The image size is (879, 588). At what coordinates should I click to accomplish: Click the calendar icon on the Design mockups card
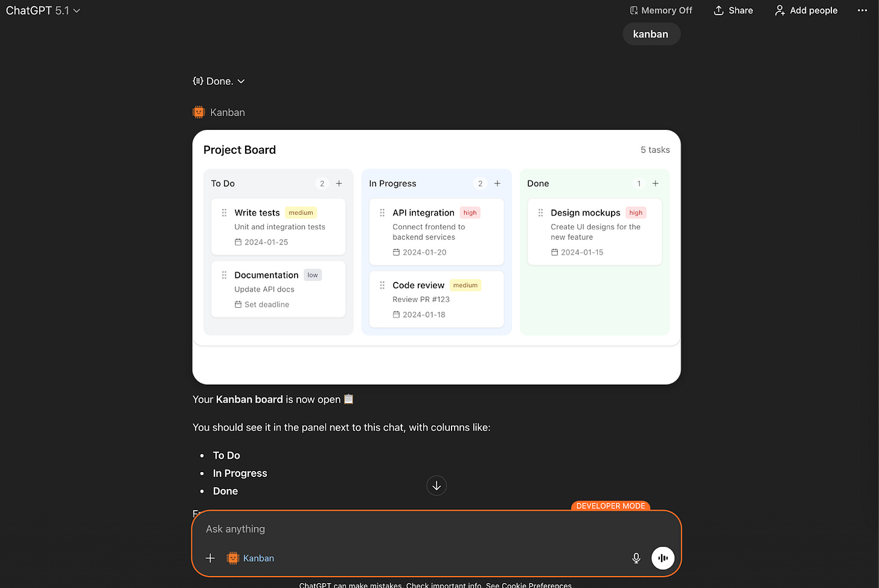555,252
